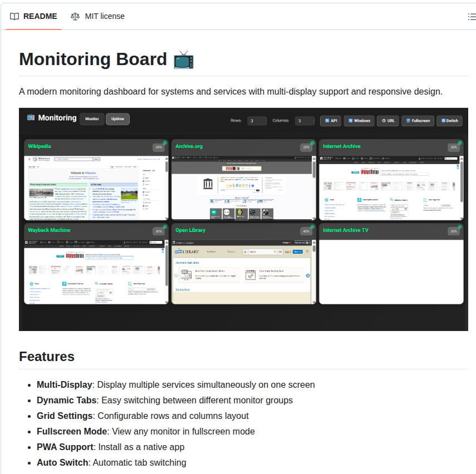Switch to the Uptime tab

116,119
